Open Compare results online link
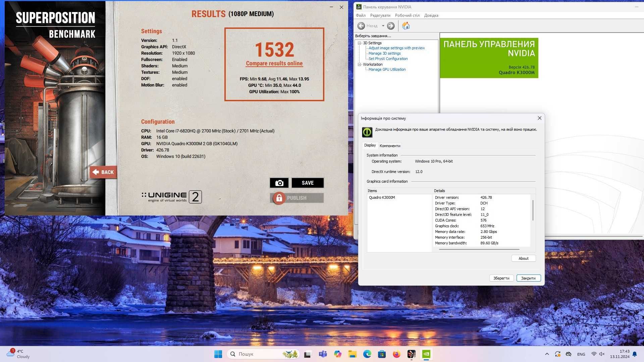644x362 pixels. (274, 63)
